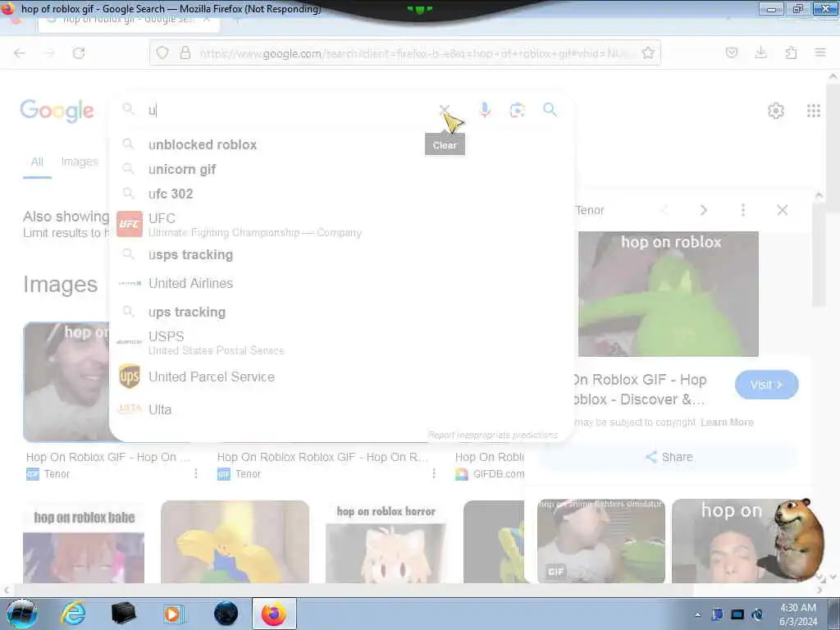Select the Ulta suggestion
The height and width of the screenshot is (630, 840).
340,409
